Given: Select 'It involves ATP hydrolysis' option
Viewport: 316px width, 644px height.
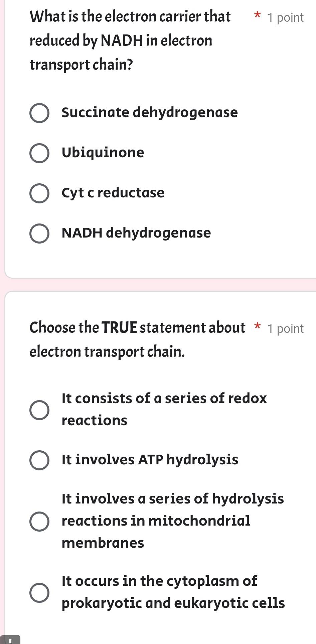Looking at the screenshot, I should pos(40,461).
